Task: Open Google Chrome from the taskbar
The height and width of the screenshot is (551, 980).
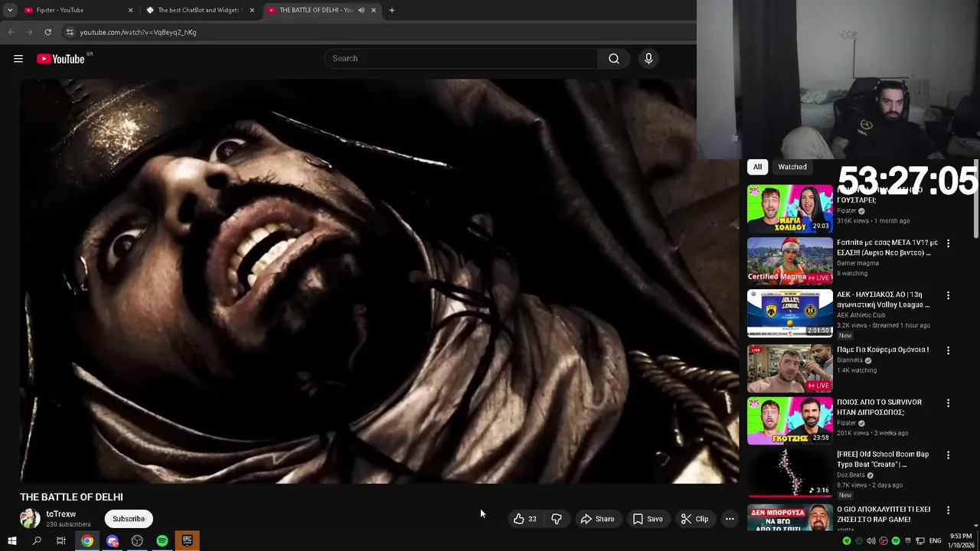Action: (87, 541)
